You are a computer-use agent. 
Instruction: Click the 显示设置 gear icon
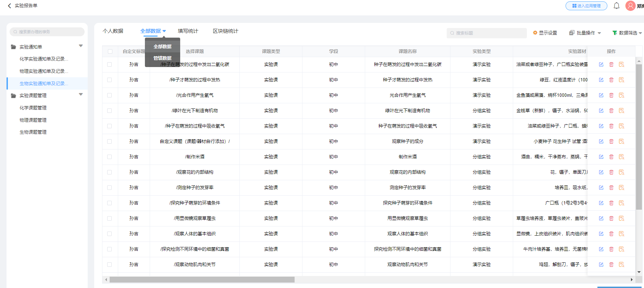click(x=535, y=33)
